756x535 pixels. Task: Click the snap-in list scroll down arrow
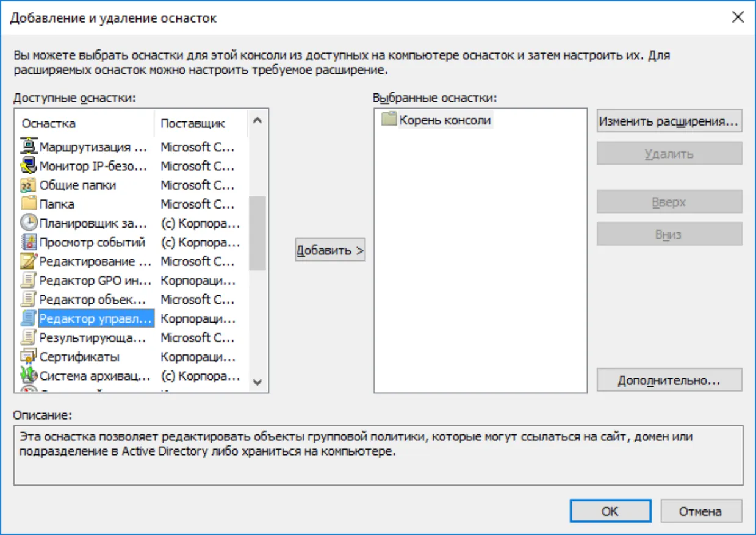(257, 382)
